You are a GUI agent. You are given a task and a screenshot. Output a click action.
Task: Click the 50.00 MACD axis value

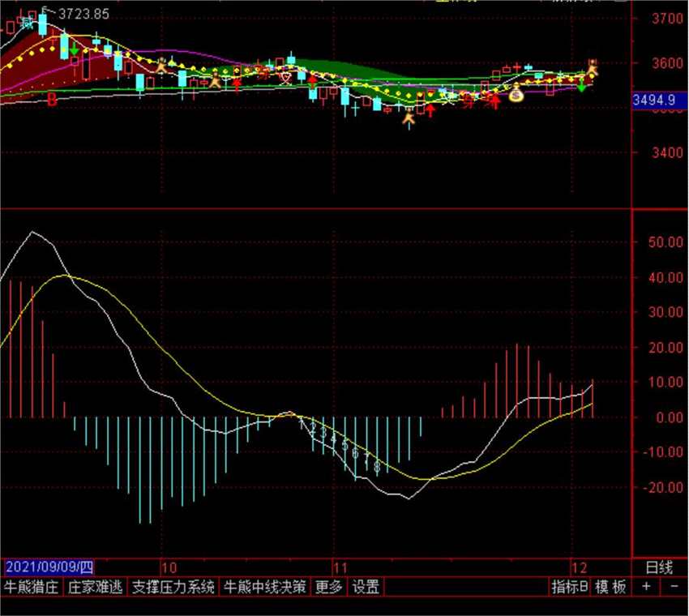[x=665, y=242]
